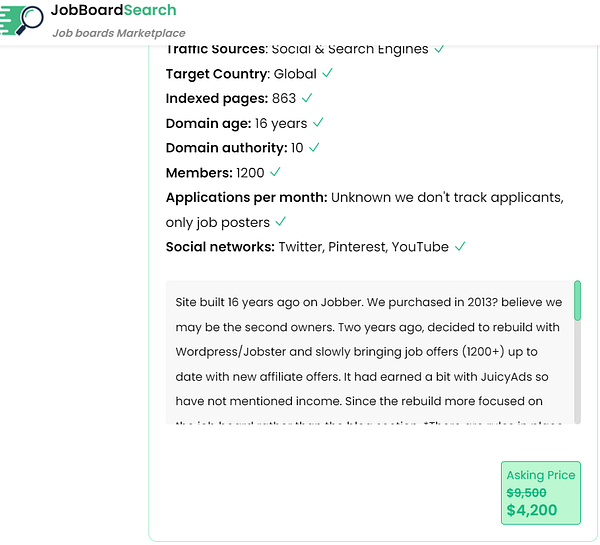This screenshot has height=545, width=600.
Task: Open the JobBoardSearch home link
Action: 113,11
